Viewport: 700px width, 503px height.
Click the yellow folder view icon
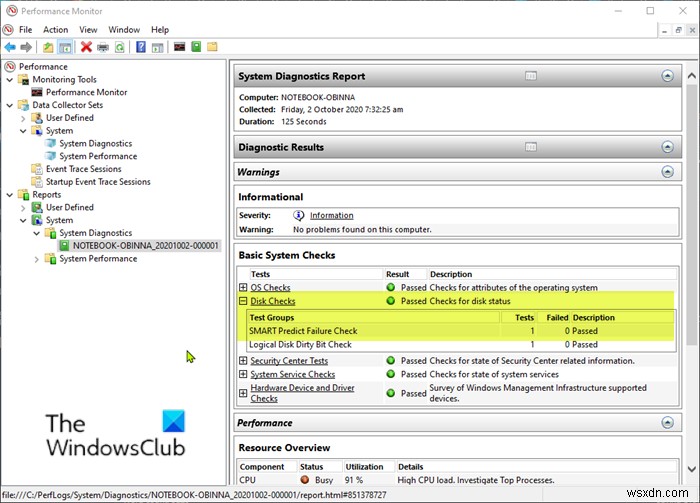pos(212,46)
